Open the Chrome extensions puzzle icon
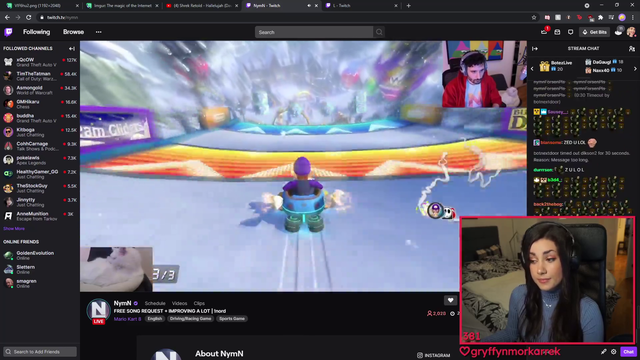Viewport: 640px width, 360px height. pos(601,18)
